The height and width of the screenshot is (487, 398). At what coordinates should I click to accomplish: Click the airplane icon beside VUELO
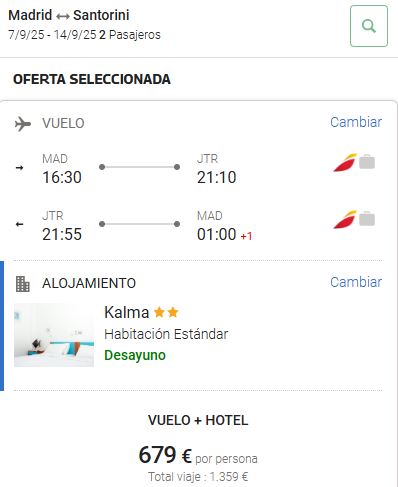23,124
